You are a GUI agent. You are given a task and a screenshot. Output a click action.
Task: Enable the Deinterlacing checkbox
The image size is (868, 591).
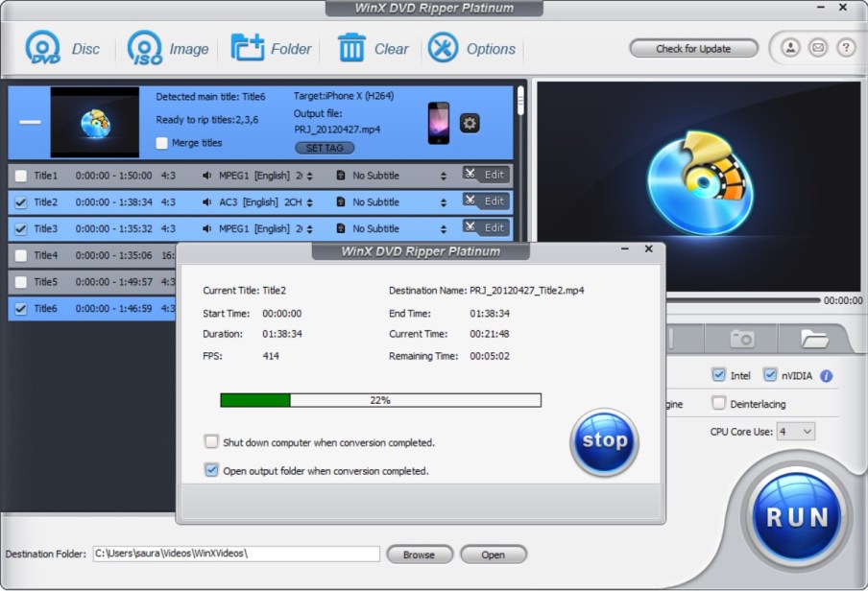tap(718, 403)
